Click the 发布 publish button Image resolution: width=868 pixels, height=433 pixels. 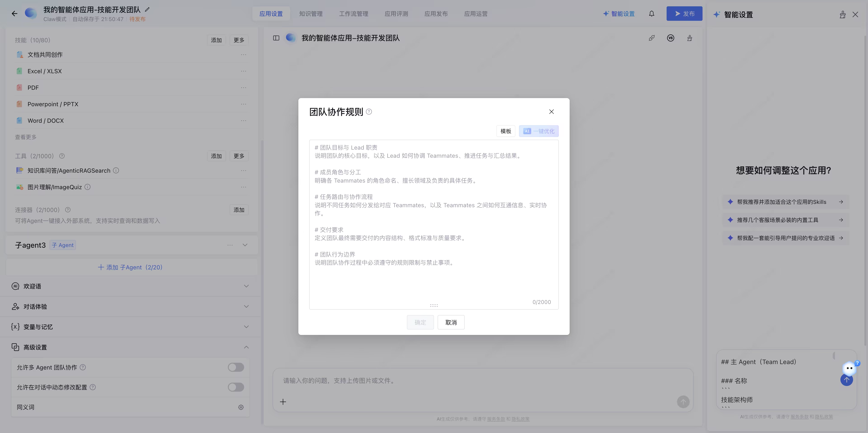coord(684,14)
